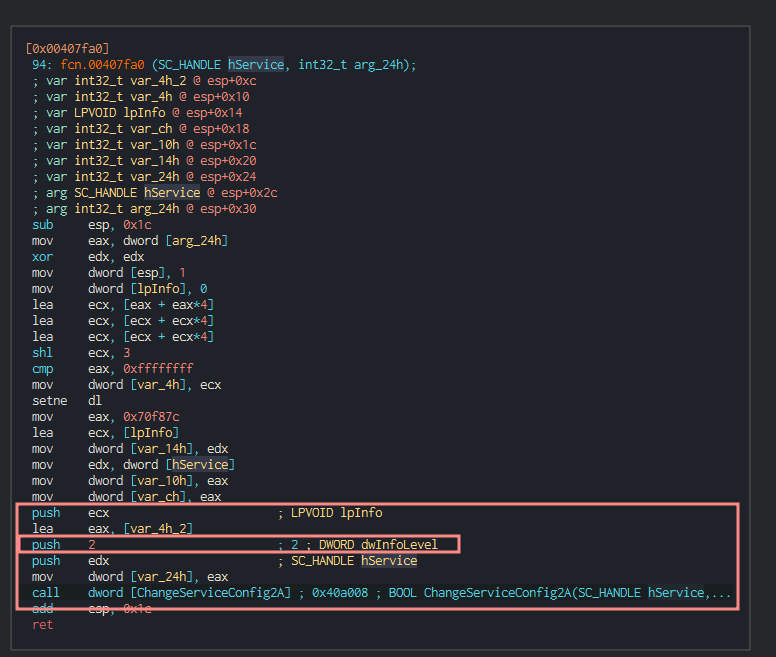The image size is (776, 657).
Task: Select the highlighted 'push 2' instruction
Action: point(64,545)
